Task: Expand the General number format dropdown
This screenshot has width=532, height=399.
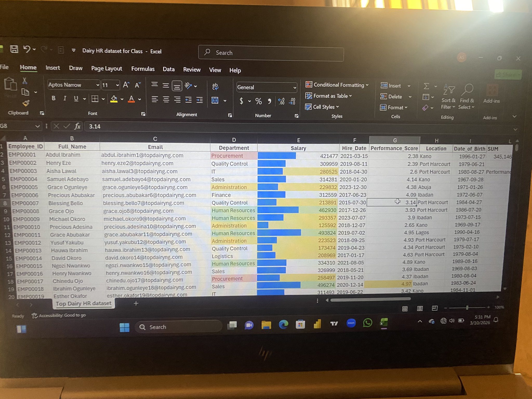Action: (x=294, y=88)
